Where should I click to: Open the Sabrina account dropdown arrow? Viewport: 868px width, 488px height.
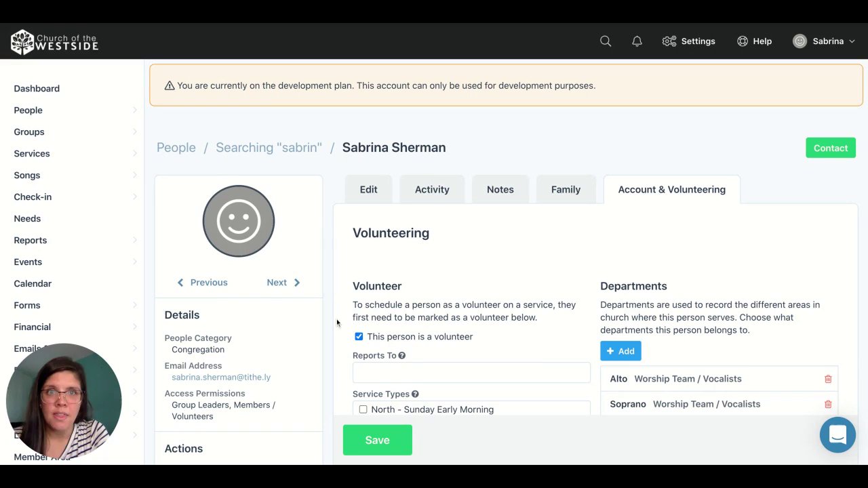point(852,41)
